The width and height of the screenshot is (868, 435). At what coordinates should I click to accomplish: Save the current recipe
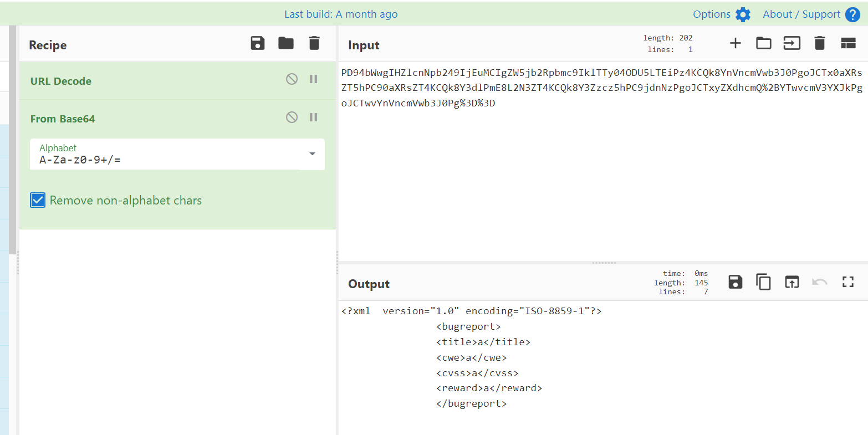tap(258, 43)
